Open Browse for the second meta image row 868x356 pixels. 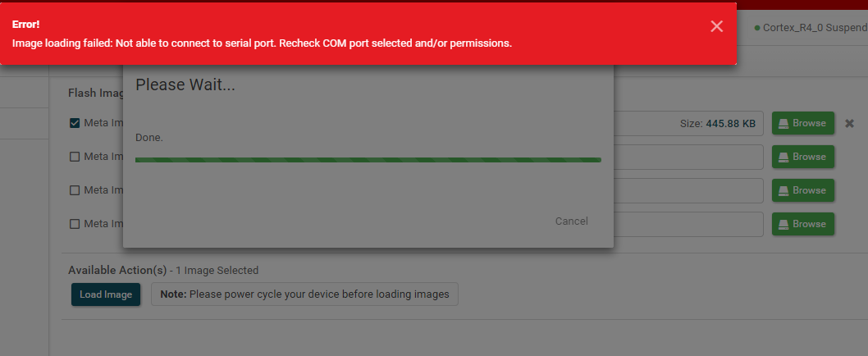802,157
